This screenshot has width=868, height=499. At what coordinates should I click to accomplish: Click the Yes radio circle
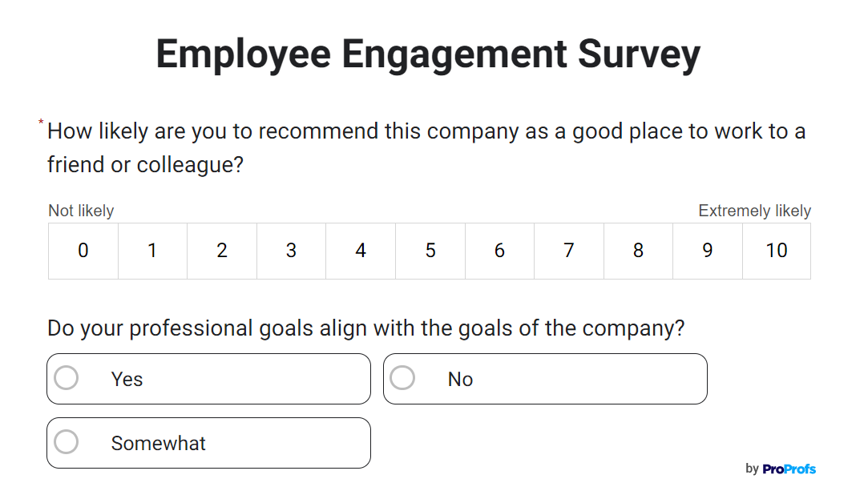pyautogui.click(x=67, y=378)
